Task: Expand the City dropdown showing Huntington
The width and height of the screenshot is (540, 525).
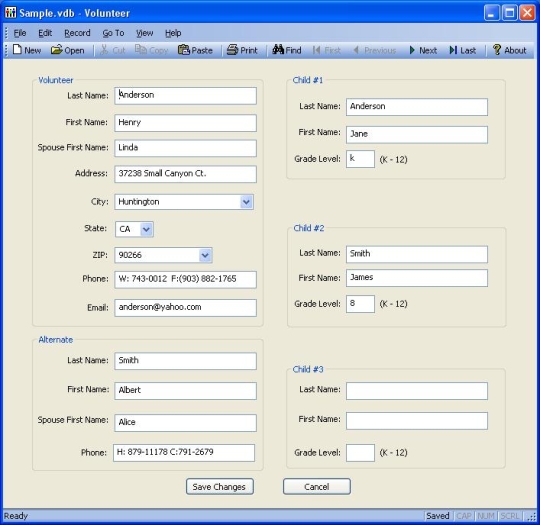Action: pyautogui.click(x=246, y=202)
